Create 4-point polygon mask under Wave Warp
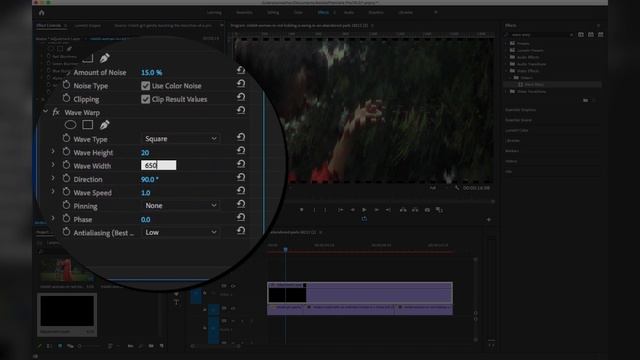The height and width of the screenshot is (360, 640). 87,125
